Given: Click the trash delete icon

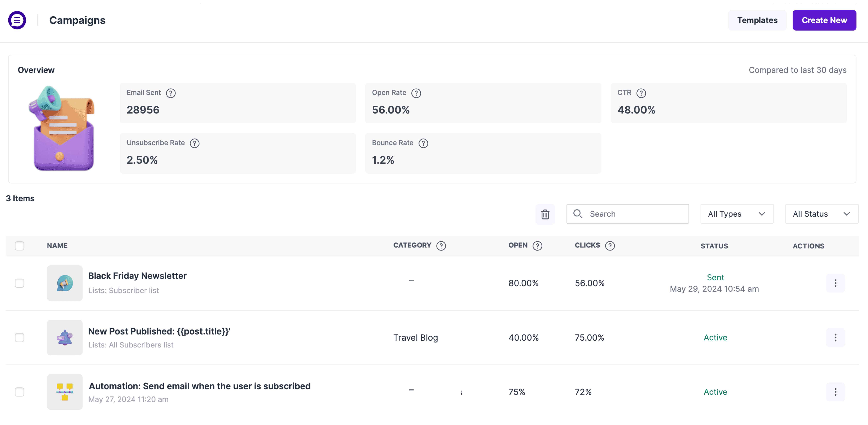Looking at the screenshot, I should (545, 214).
